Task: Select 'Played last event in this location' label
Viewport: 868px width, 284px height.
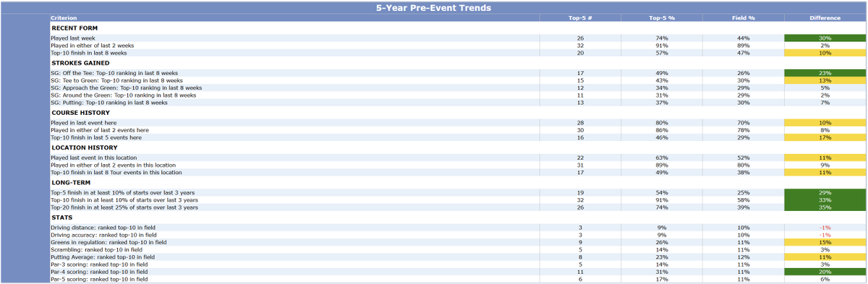Action: pos(93,158)
